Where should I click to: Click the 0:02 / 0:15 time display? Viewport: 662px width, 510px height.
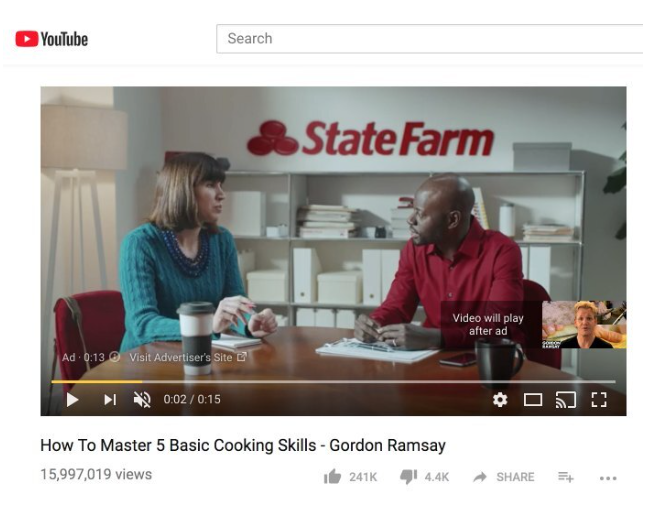[192, 399]
